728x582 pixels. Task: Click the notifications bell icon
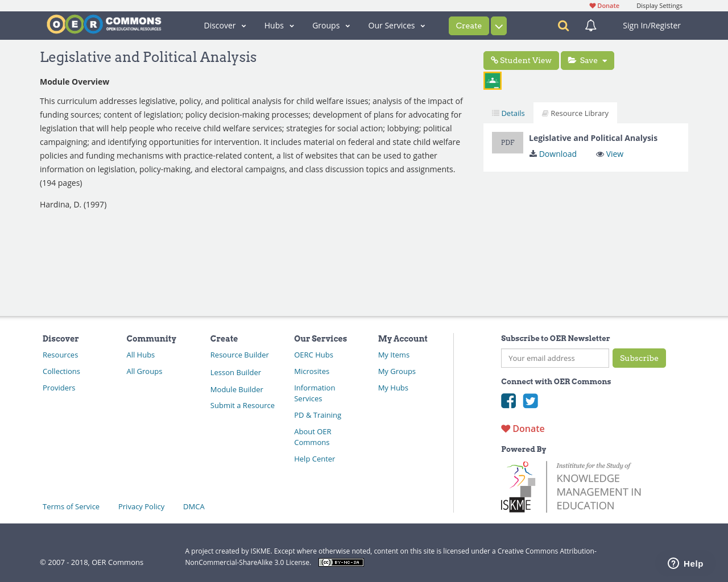click(x=590, y=25)
